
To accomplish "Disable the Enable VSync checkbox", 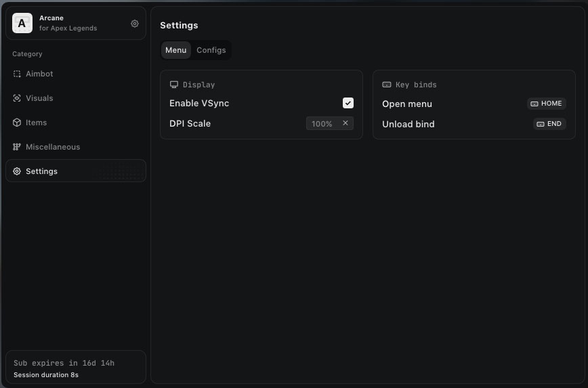I will coord(348,103).
